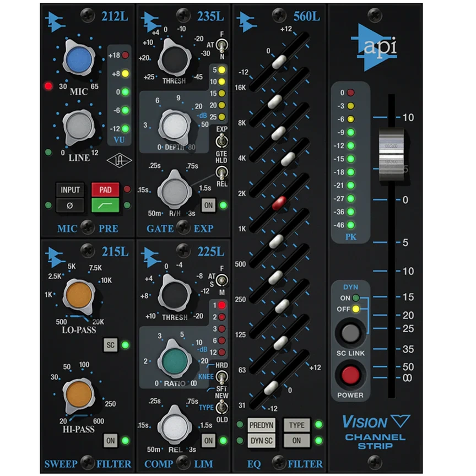Toggle the Comp/Lim ON button
476x476 pixels.
pyautogui.click(x=209, y=441)
